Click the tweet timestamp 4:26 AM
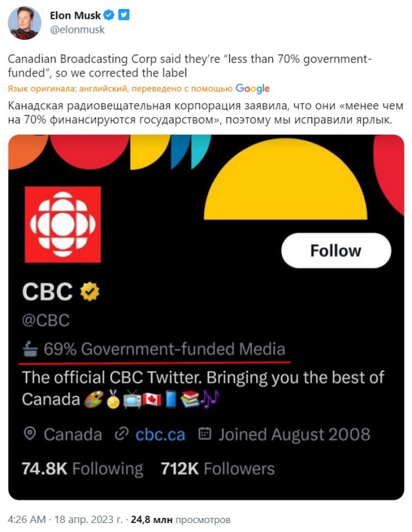Screen dimensions: 412x532 pos(27,519)
